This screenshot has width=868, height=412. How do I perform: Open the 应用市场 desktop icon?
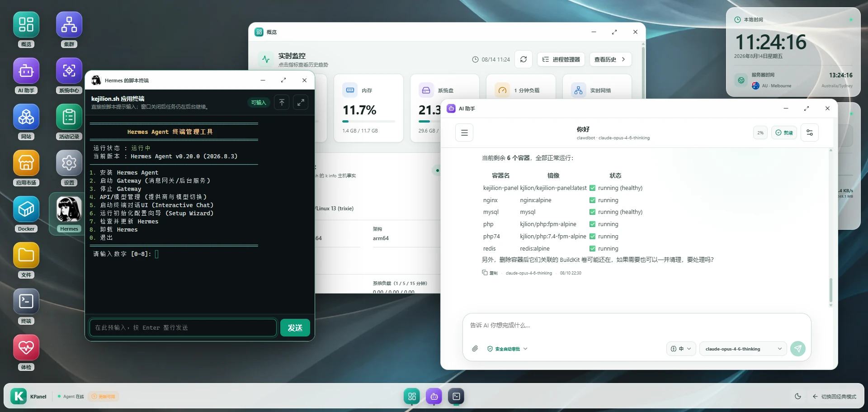pos(26,168)
